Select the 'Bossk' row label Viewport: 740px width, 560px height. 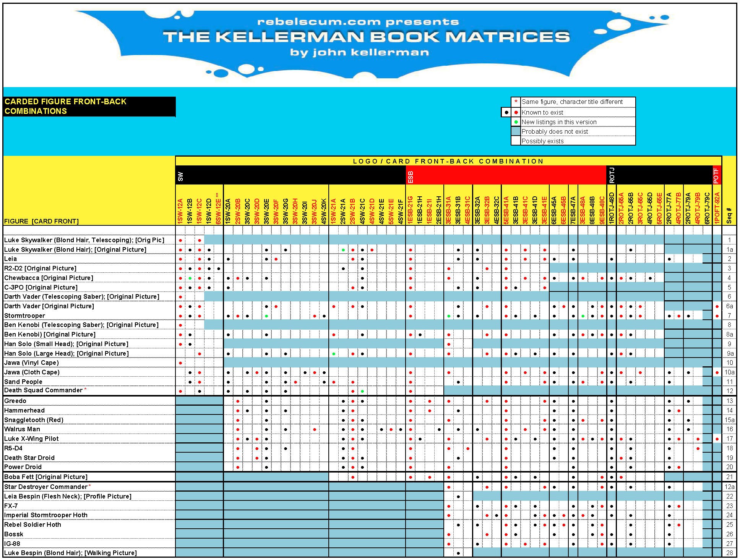pos(14,534)
